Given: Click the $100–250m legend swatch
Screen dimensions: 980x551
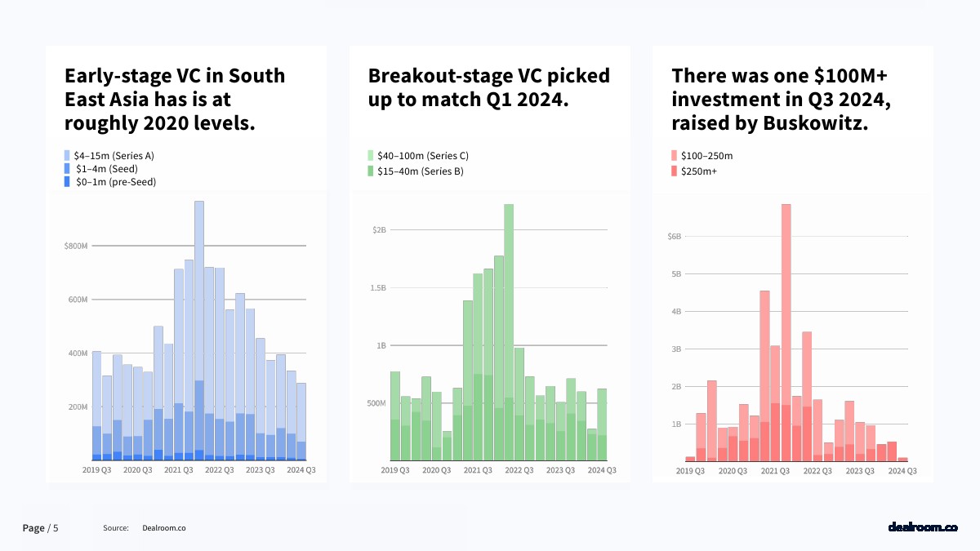Looking at the screenshot, I should [675, 155].
